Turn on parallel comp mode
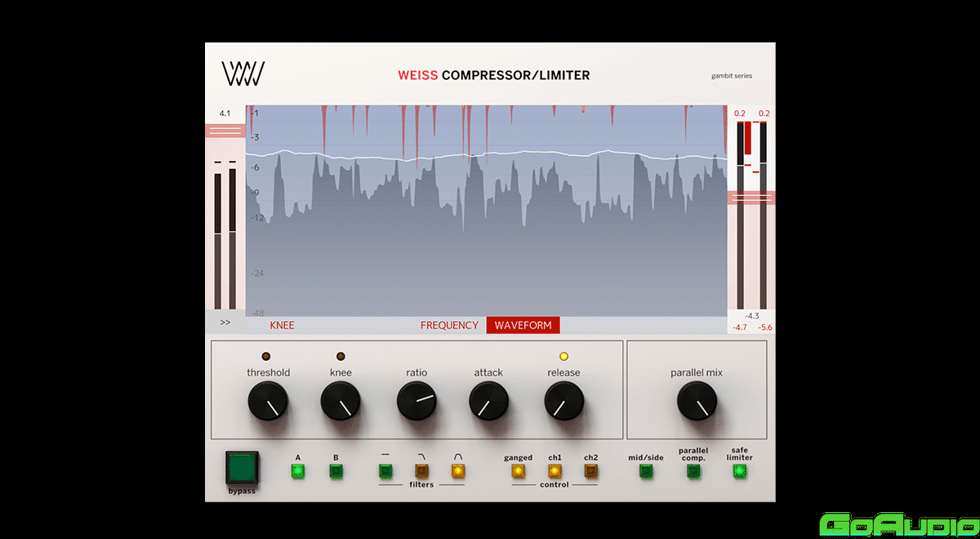This screenshot has width=980, height=539. pyautogui.click(x=693, y=470)
